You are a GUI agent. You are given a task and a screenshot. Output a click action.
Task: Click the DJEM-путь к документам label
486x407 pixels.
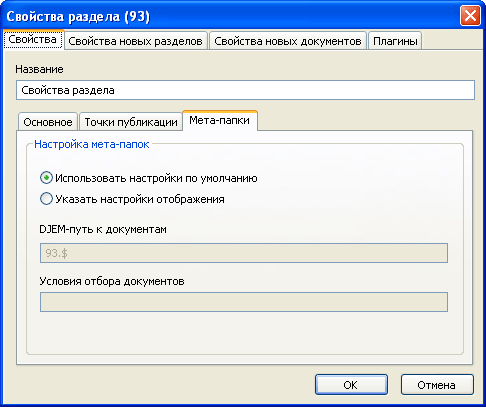103,229
